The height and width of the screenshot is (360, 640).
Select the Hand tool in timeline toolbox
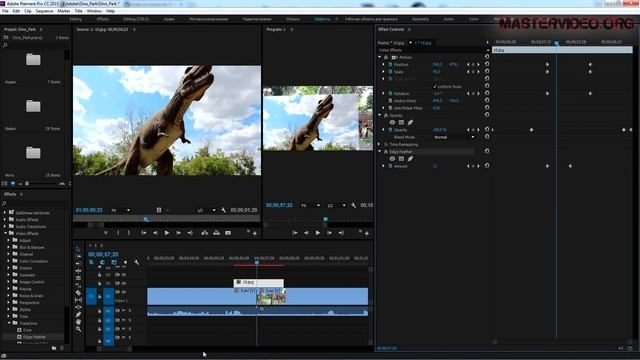pyautogui.click(x=78, y=322)
